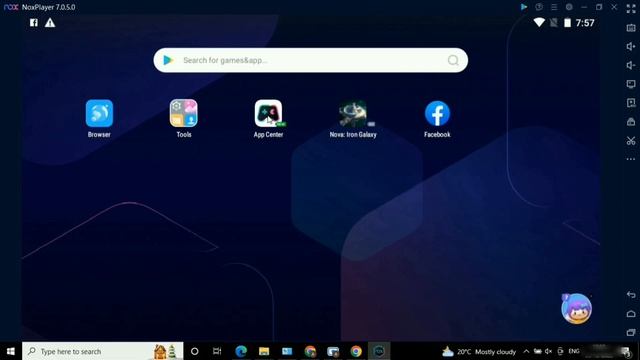Click the magnifier icon in search bar

(453, 60)
